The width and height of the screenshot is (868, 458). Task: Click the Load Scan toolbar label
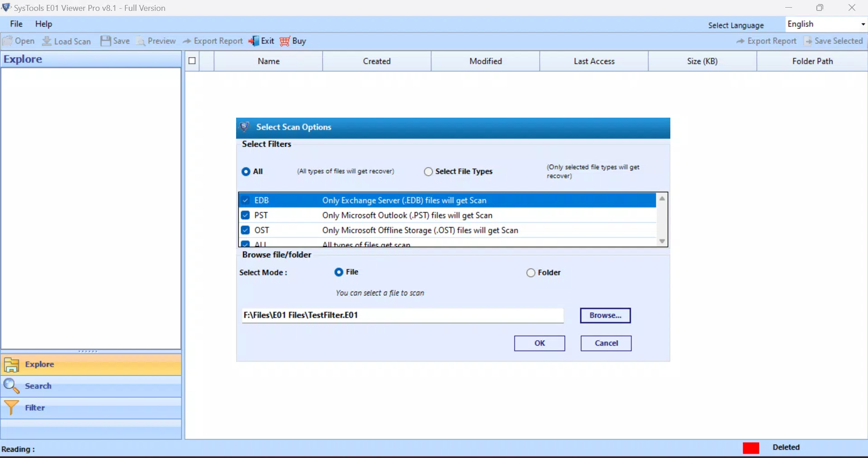point(72,42)
